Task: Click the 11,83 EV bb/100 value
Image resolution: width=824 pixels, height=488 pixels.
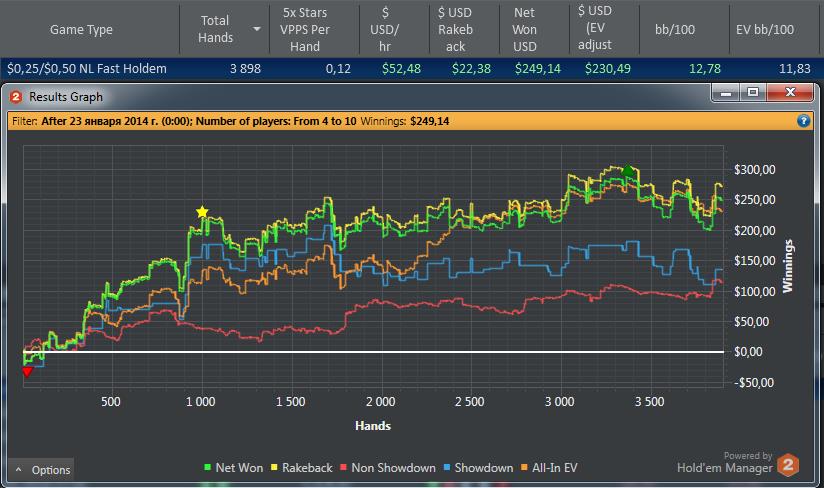Action: tap(795, 69)
